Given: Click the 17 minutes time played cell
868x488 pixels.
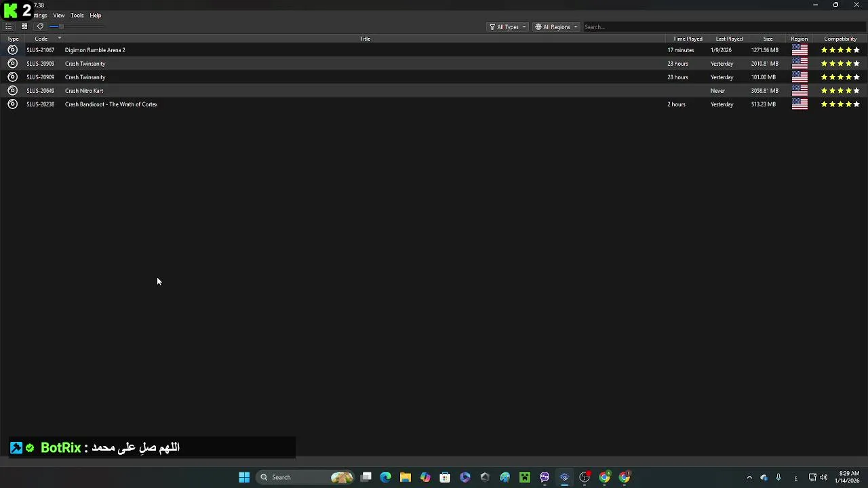Looking at the screenshot, I should coord(681,50).
